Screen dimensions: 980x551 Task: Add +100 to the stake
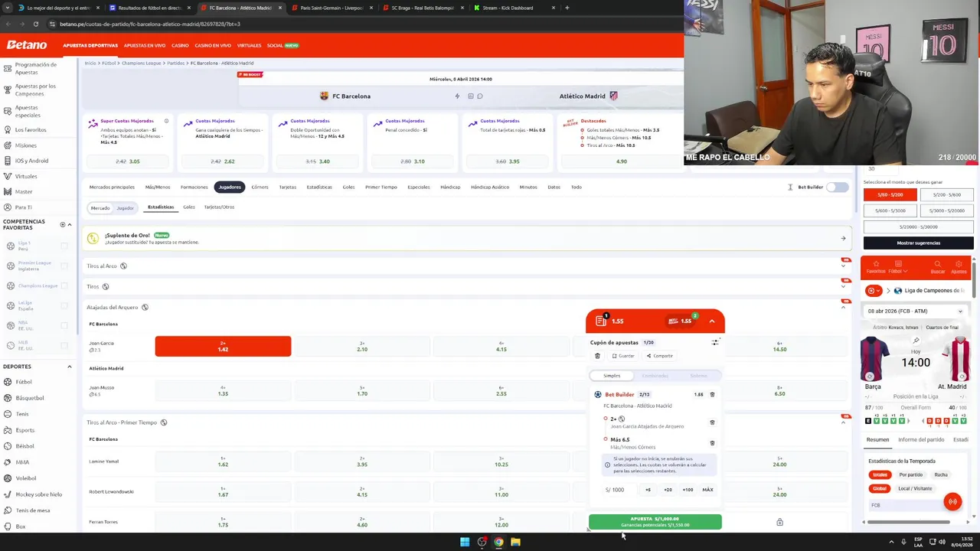coord(688,490)
